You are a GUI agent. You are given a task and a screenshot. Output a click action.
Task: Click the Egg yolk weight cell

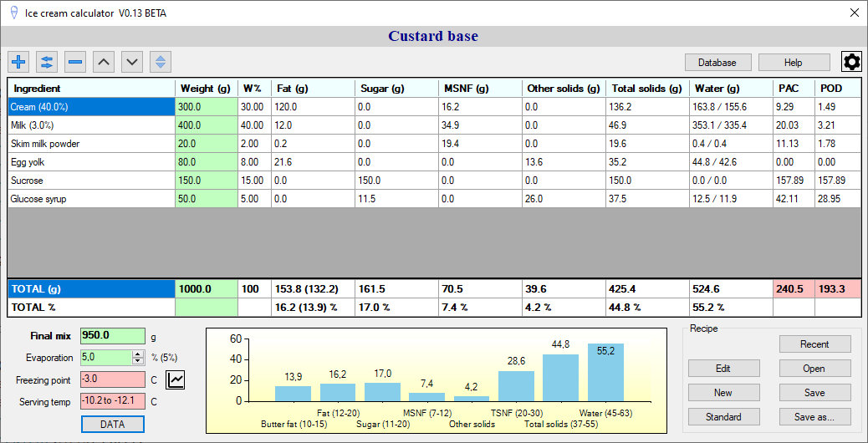[206, 162]
